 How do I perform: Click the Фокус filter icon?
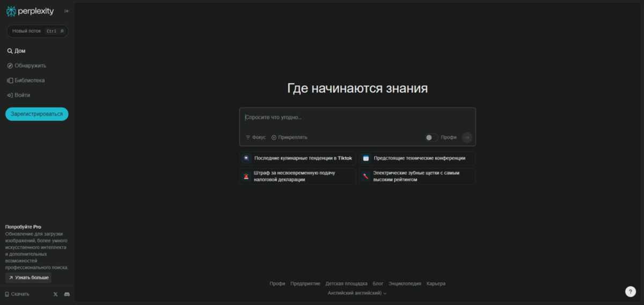(248, 137)
